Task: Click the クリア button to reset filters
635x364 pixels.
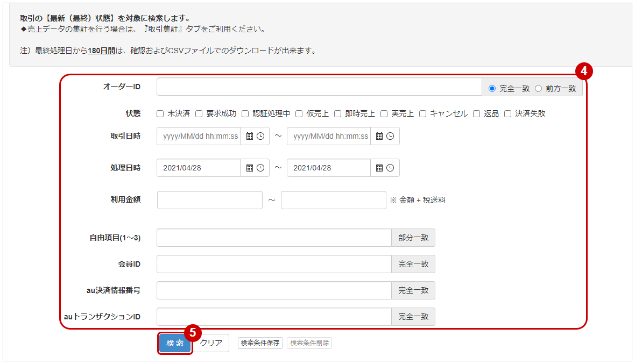Action: (x=210, y=342)
